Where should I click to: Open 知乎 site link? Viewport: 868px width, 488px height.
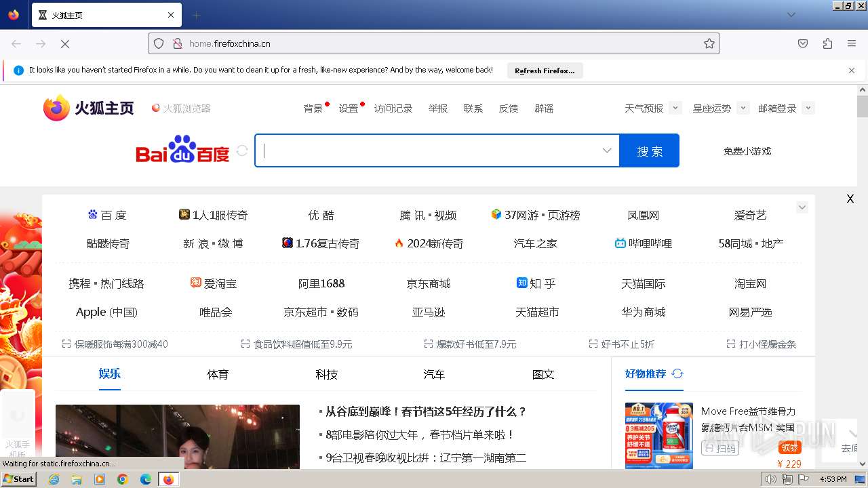(536, 283)
